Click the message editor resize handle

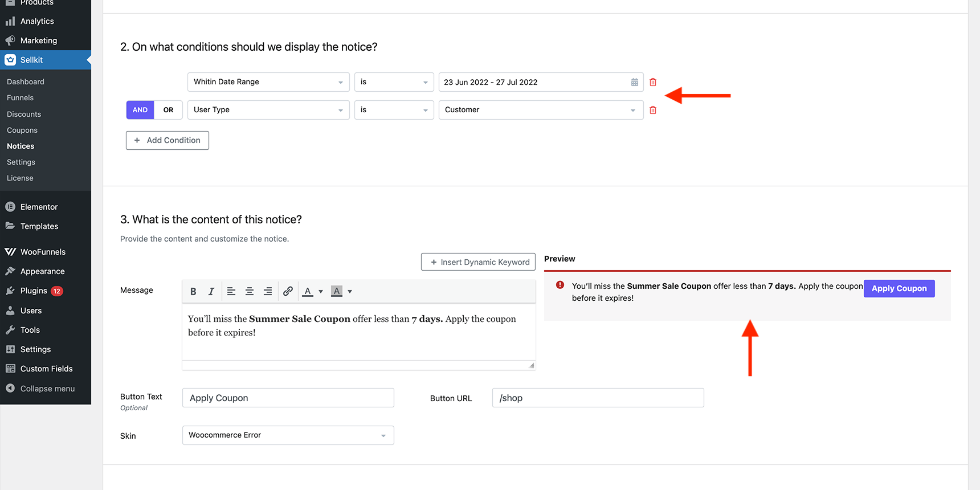point(532,366)
